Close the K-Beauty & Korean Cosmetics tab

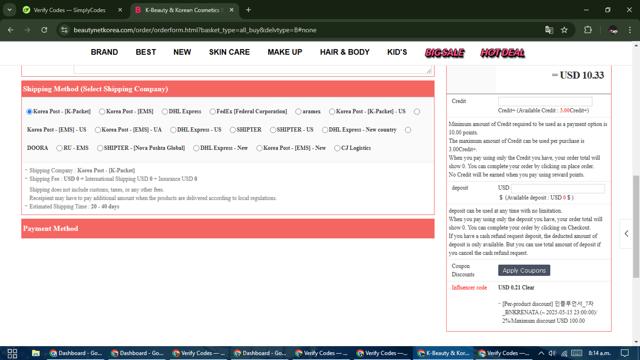click(x=231, y=10)
